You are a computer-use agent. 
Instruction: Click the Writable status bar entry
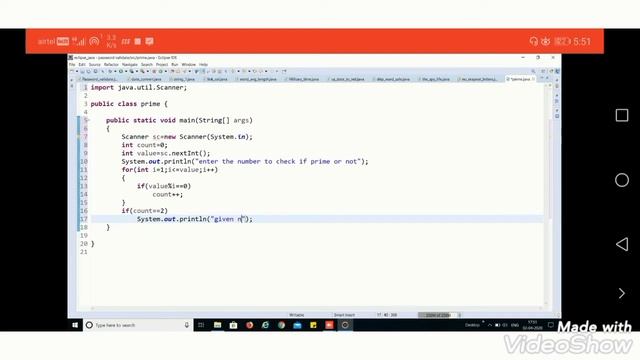coord(297,315)
